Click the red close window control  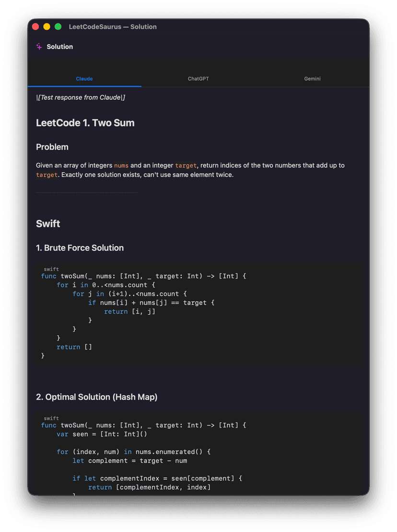(x=35, y=26)
